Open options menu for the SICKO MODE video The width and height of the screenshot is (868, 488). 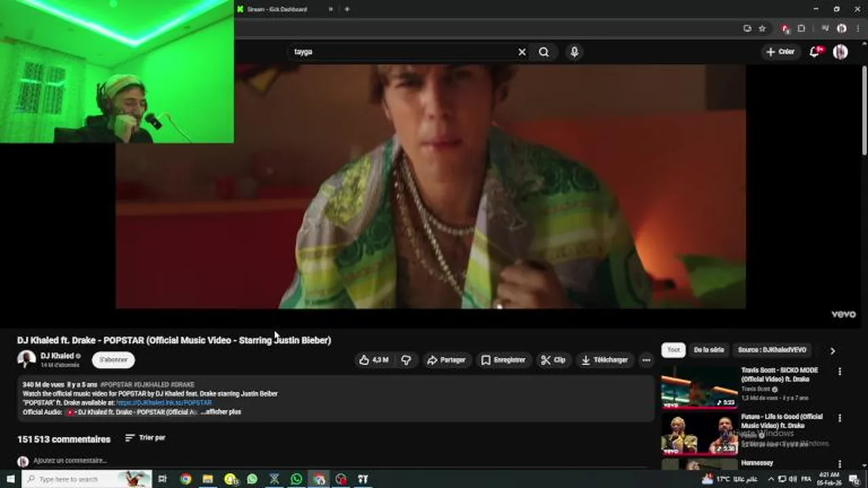[x=840, y=371]
